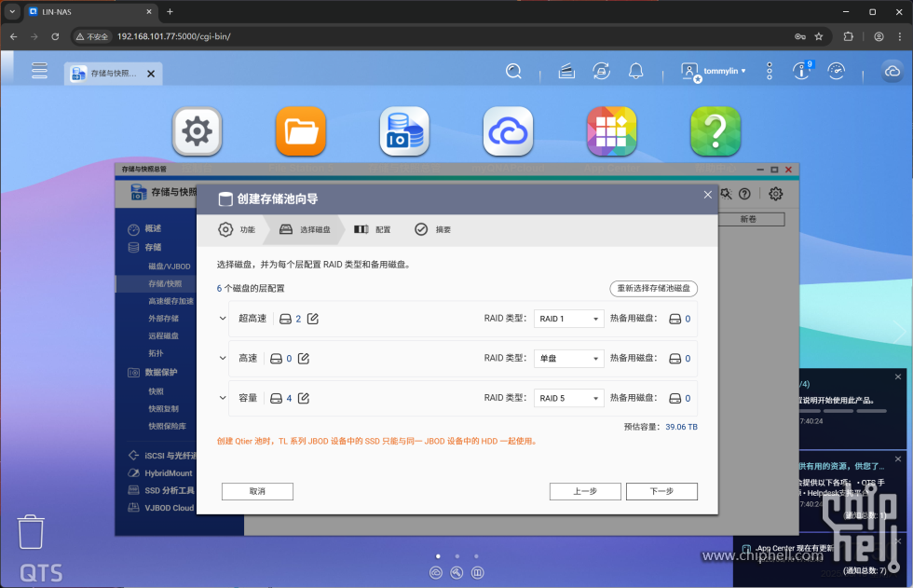913x588 pixels.
Task: Go to the 选择磁盘 wizard step
Action: (x=305, y=229)
